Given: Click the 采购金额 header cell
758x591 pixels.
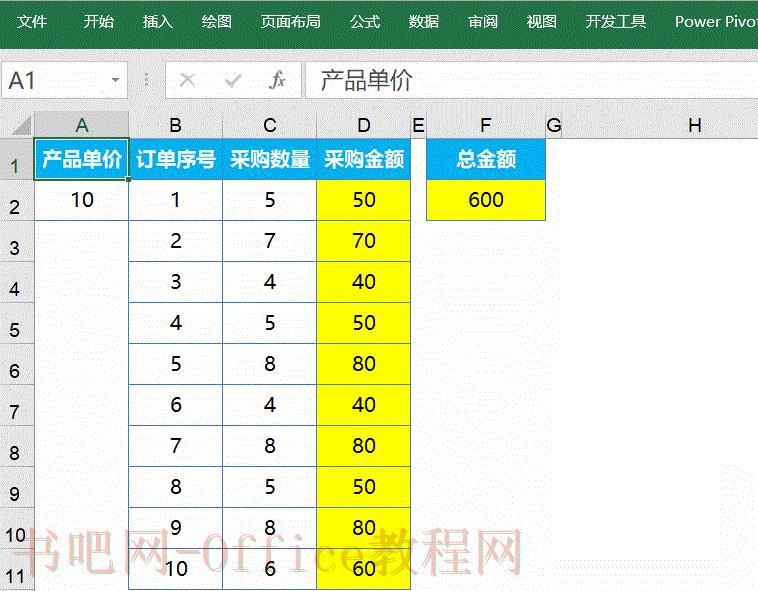Looking at the screenshot, I should [x=364, y=159].
